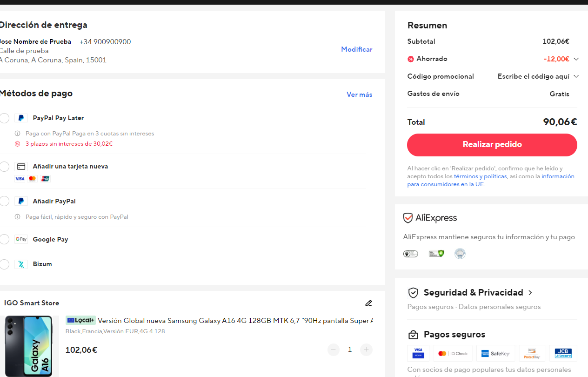Click the round blue certification seal

click(x=460, y=254)
